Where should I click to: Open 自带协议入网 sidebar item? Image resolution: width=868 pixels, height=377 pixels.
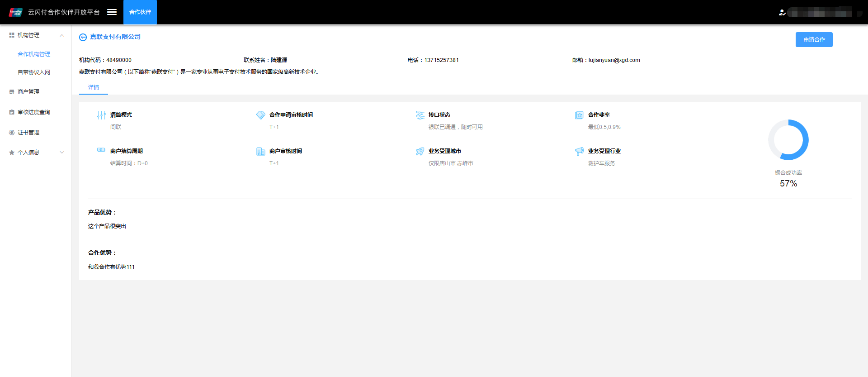[x=34, y=72]
